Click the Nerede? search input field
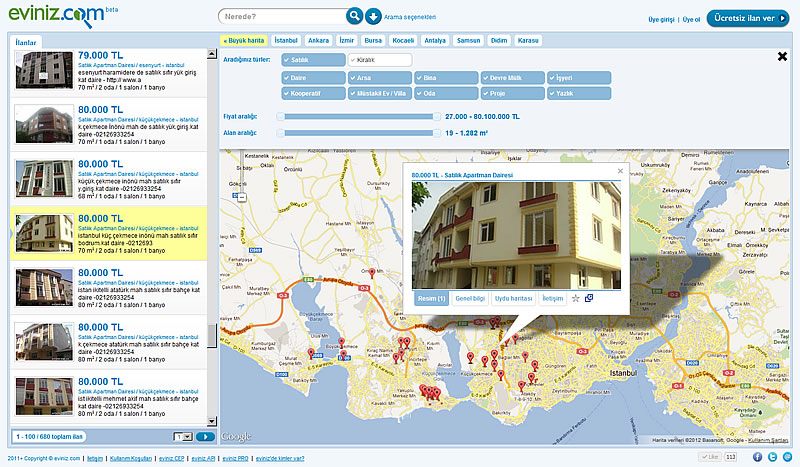800x467 pixels. [x=282, y=17]
